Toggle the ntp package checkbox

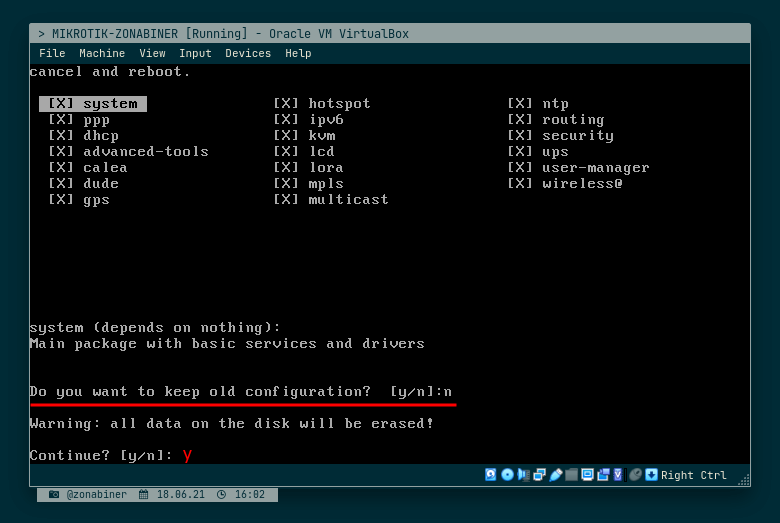[520, 104]
